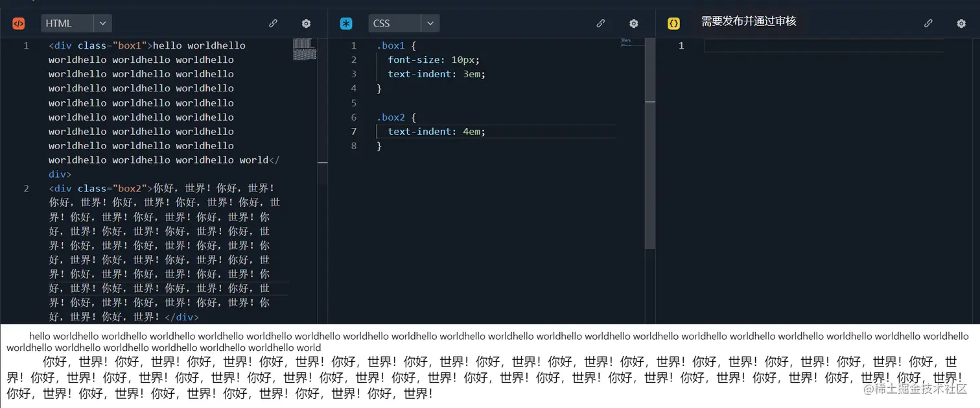The height and width of the screenshot is (408, 980).
Task: Click the 'hello world' preview paragraph
Action: pos(487,342)
